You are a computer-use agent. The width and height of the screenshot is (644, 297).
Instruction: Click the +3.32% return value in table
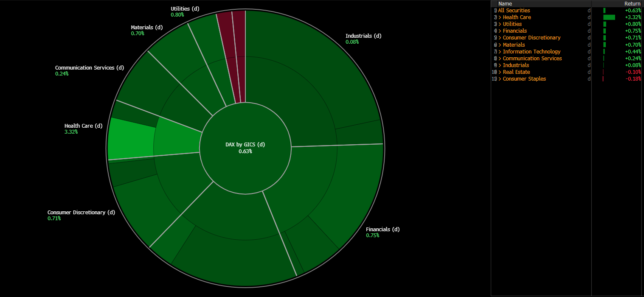point(632,17)
